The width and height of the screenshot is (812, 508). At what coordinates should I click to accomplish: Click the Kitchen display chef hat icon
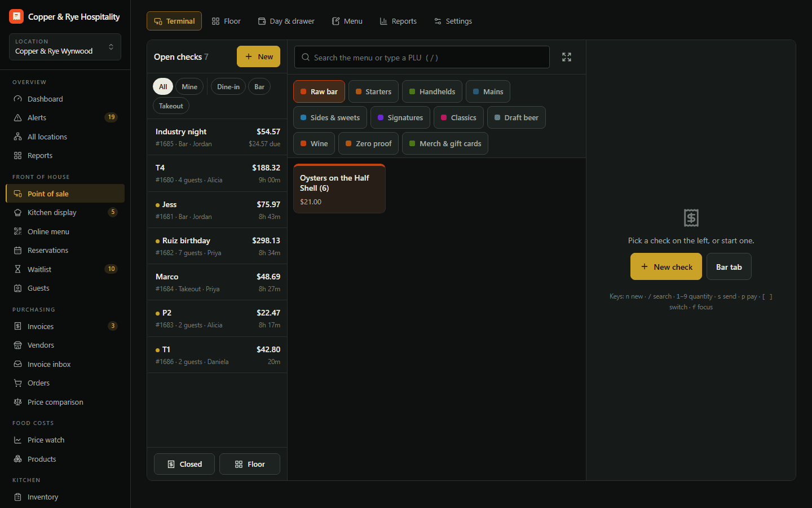click(17, 212)
